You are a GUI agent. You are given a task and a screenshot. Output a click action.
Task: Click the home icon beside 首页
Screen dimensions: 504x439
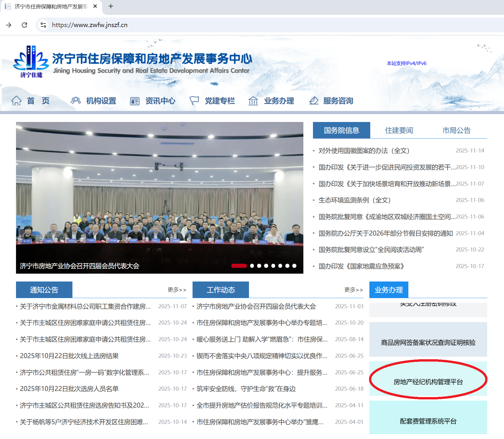point(16,101)
